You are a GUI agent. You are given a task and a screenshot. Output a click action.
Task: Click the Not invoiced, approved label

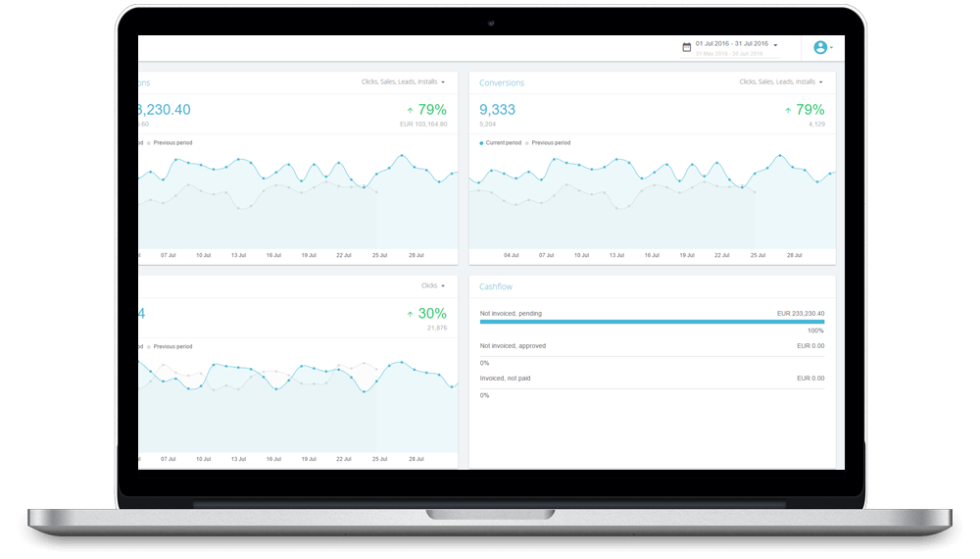click(x=513, y=346)
